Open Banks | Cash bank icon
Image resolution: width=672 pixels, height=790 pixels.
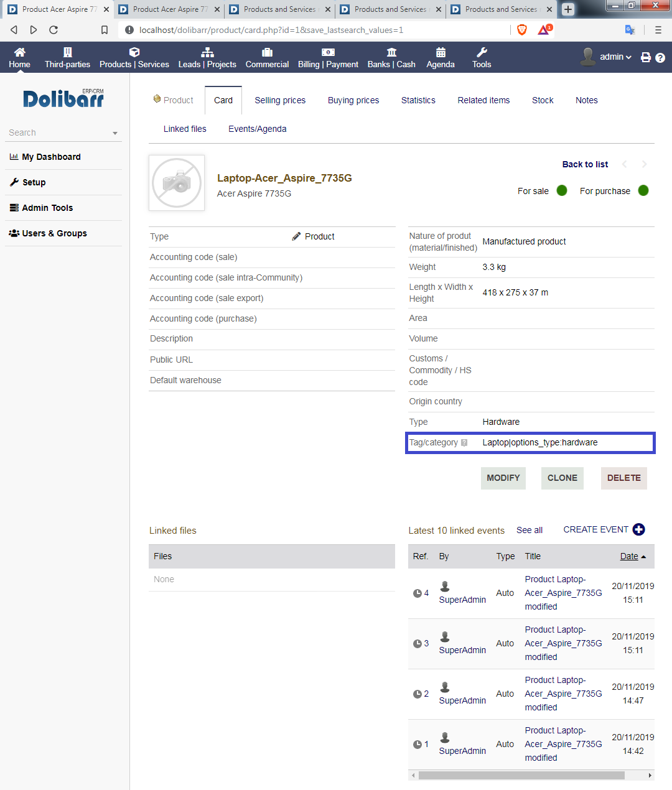pyautogui.click(x=391, y=52)
